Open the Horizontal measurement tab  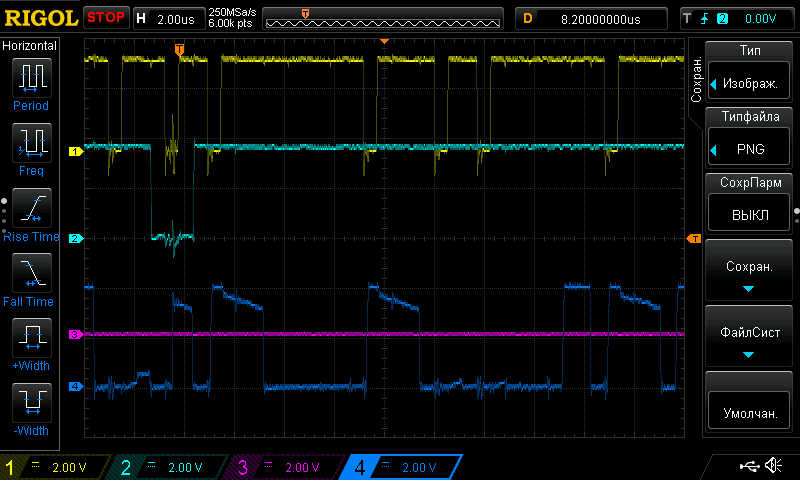pyautogui.click(x=30, y=46)
